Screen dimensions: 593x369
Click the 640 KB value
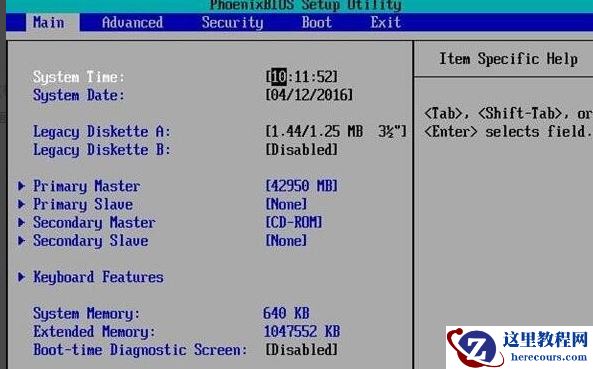pyautogui.click(x=286, y=313)
